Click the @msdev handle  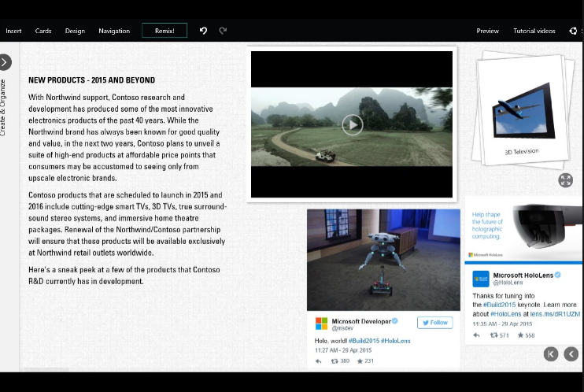point(342,328)
